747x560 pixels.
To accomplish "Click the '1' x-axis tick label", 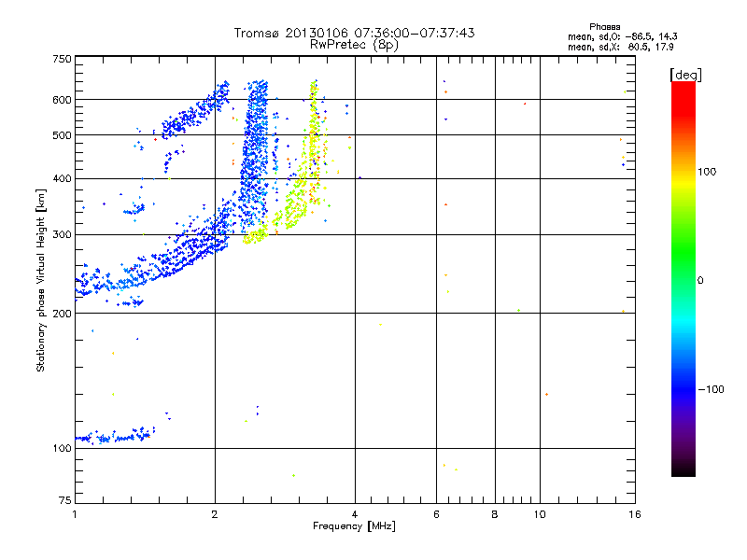I will (75, 514).
